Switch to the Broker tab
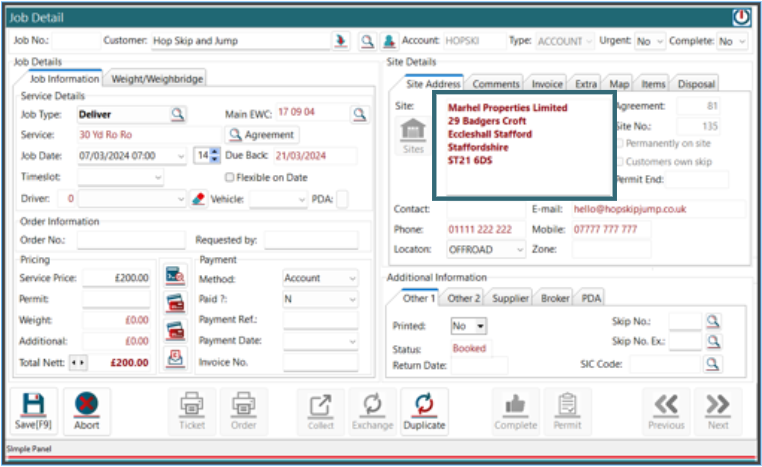Screen dimensions: 762x467 coord(555,298)
